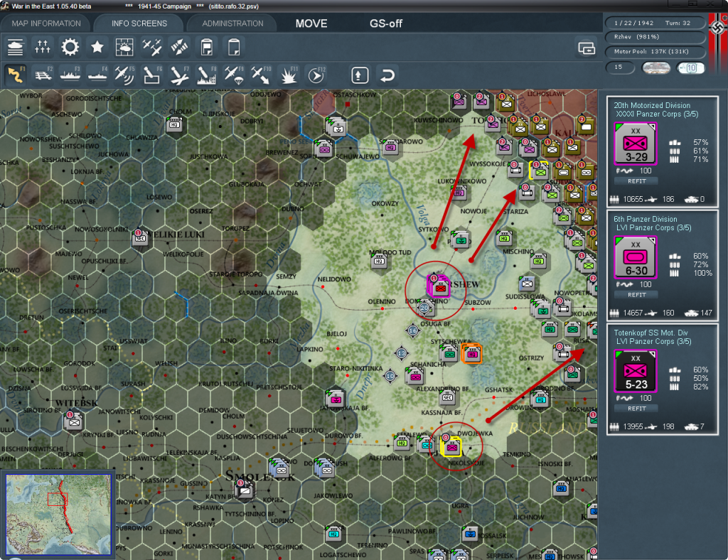Screen dimensions: 728x560
Task: Click the up-arrow box icon in toolbar
Action: [360, 75]
